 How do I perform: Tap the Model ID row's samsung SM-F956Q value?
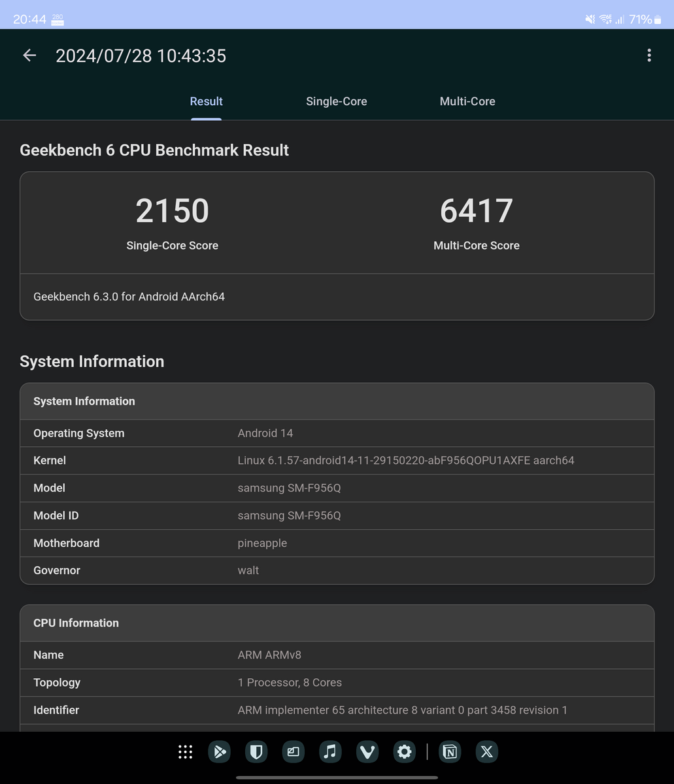[x=289, y=515]
